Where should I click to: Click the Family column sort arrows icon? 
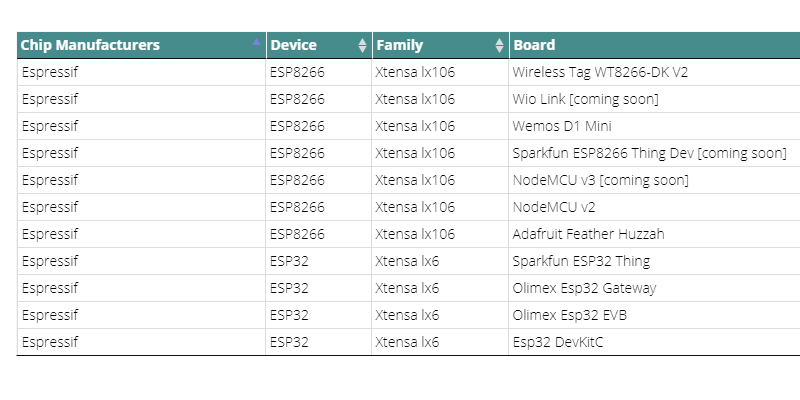(499, 45)
